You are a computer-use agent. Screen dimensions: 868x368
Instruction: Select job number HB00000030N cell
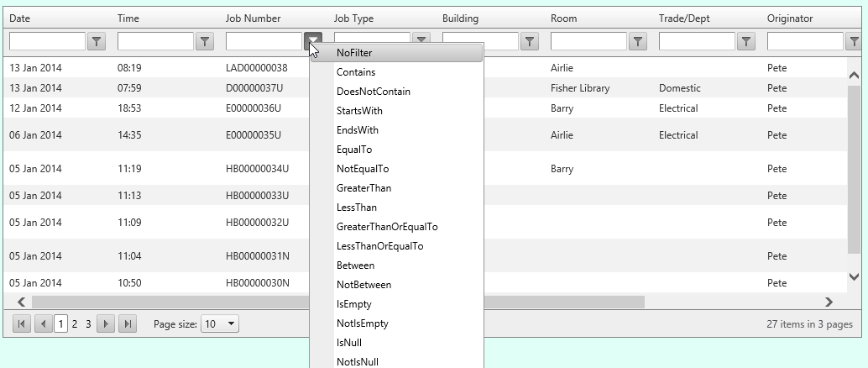[258, 283]
